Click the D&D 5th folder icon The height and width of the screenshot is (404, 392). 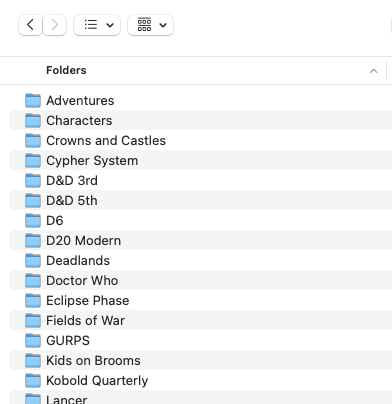pyautogui.click(x=33, y=201)
